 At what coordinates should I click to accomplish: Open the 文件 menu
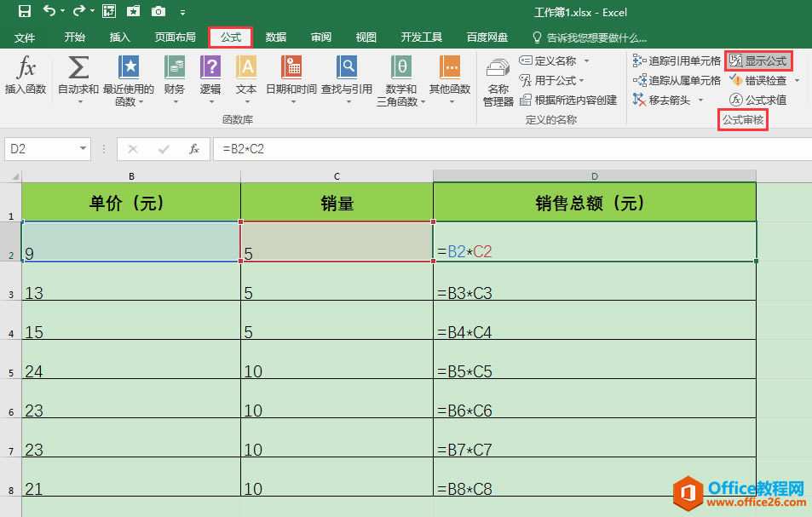[26, 37]
